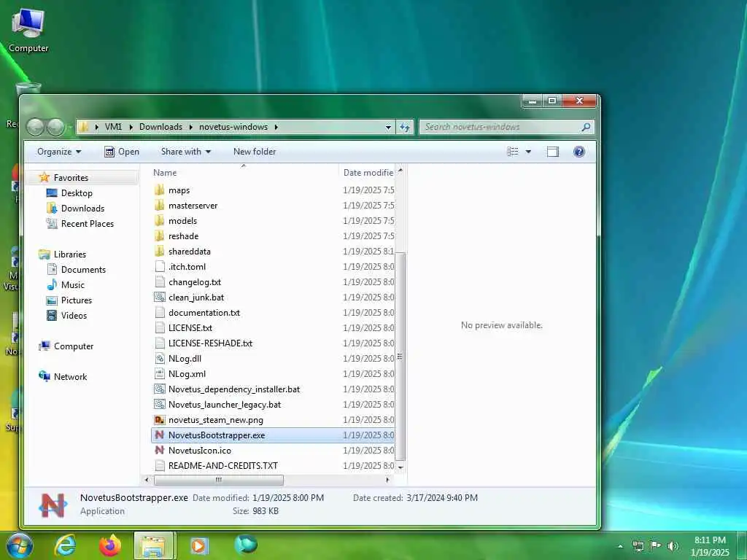Select Downloads in navigation pane

[82, 208]
